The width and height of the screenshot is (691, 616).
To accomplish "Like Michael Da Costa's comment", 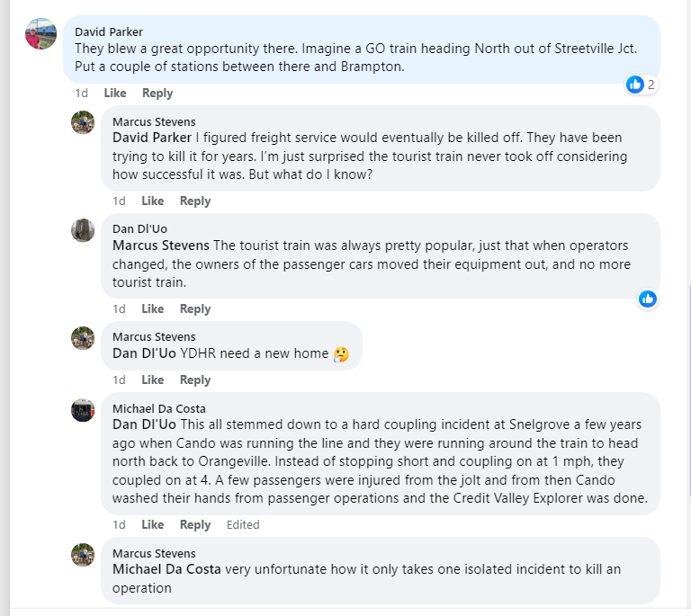I will pyautogui.click(x=153, y=524).
